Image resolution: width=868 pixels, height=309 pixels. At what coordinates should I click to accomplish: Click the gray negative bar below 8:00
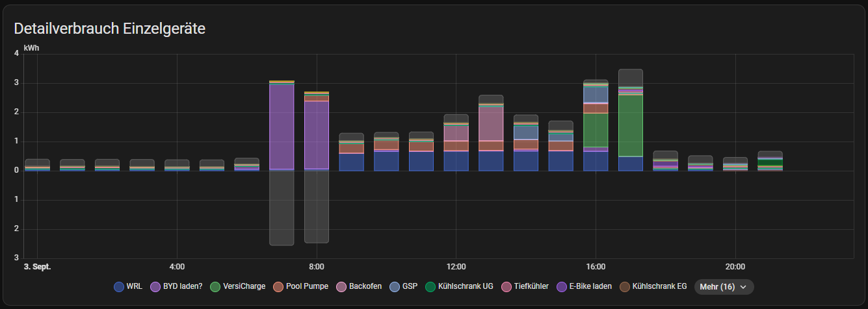pyautogui.click(x=317, y=206)
